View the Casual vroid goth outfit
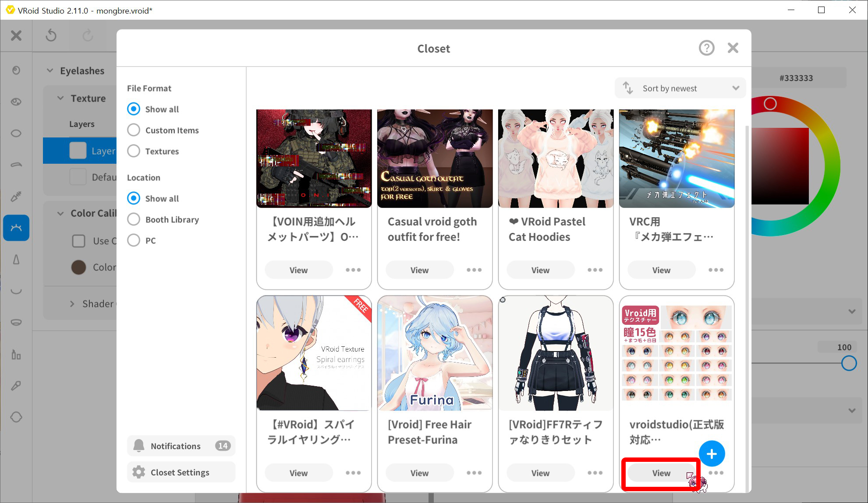Screen dimensions: 868x503 [419, 270]
